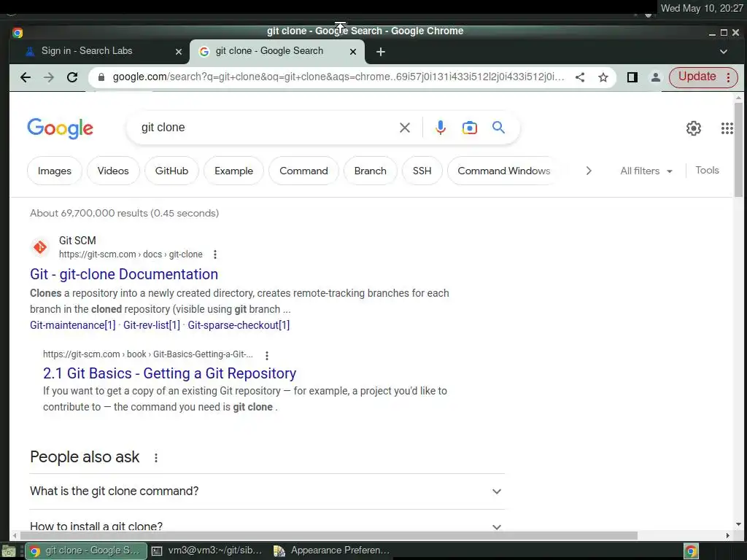Switch to the vm3@vm3 terminal taskbar item
The image size is (747, 560).
click(208, 551)
